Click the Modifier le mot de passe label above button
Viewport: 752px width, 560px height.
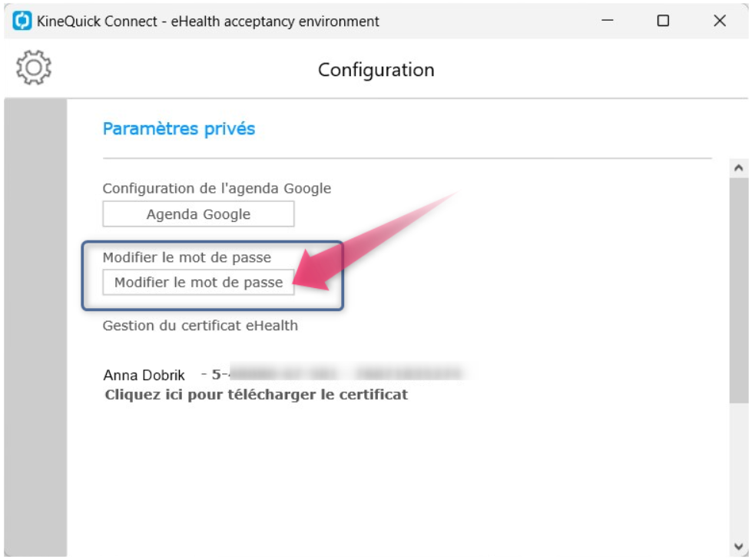pyautogui.click(x=187, y=257)
